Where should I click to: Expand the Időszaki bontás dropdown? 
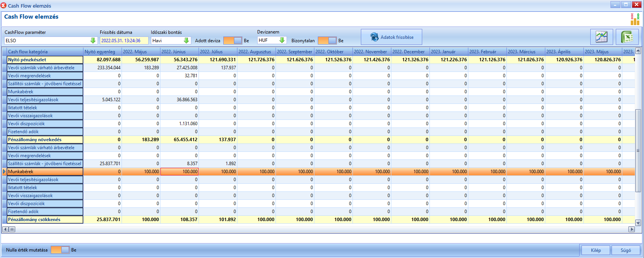[186, 40]
